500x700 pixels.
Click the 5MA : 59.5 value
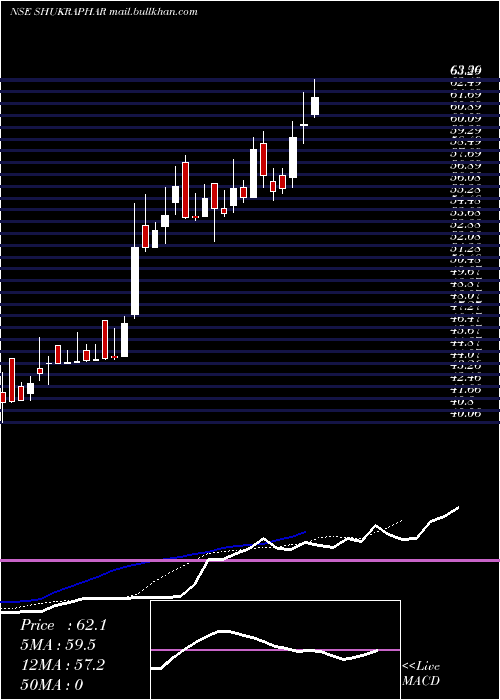(58, 645)
